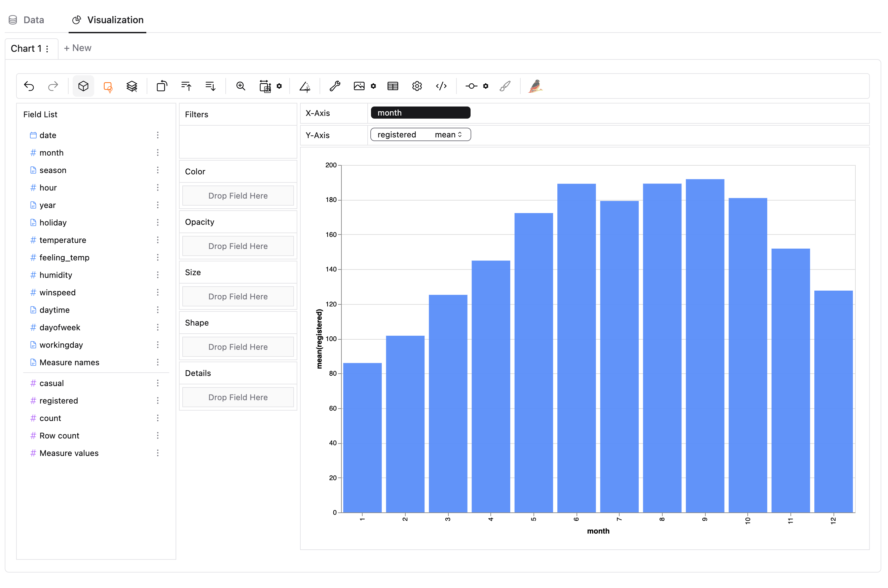Image resolution: width=888 pixels, height=588 pixels.
Task: Click the code export brackets icon
Action: click(441, 86)
